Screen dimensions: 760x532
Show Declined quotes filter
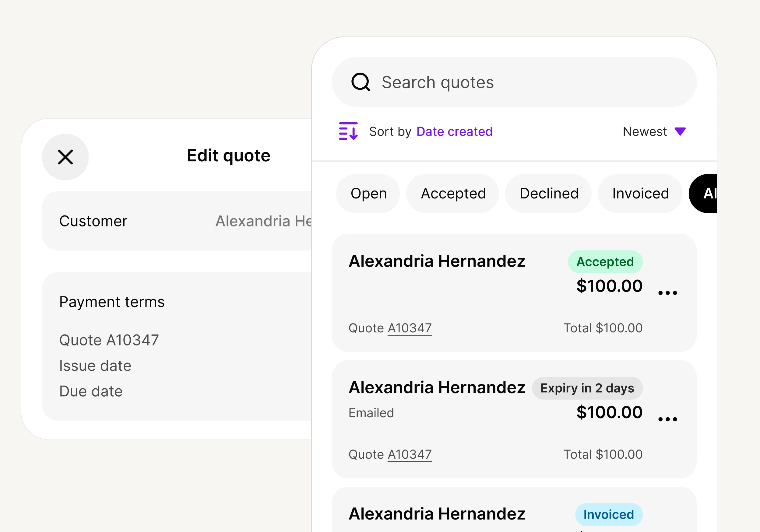pyautogui.click(x=548, y=194)
